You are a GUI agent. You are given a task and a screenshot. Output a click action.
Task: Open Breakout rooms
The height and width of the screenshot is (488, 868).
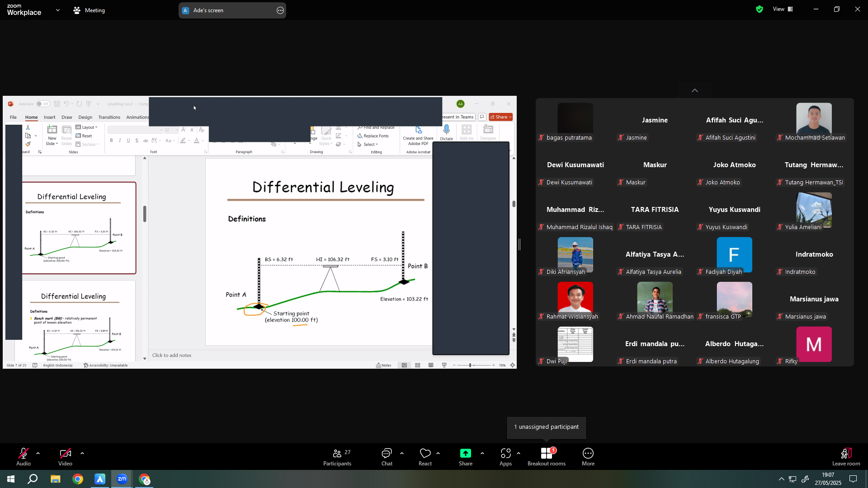tap(547, 456)
